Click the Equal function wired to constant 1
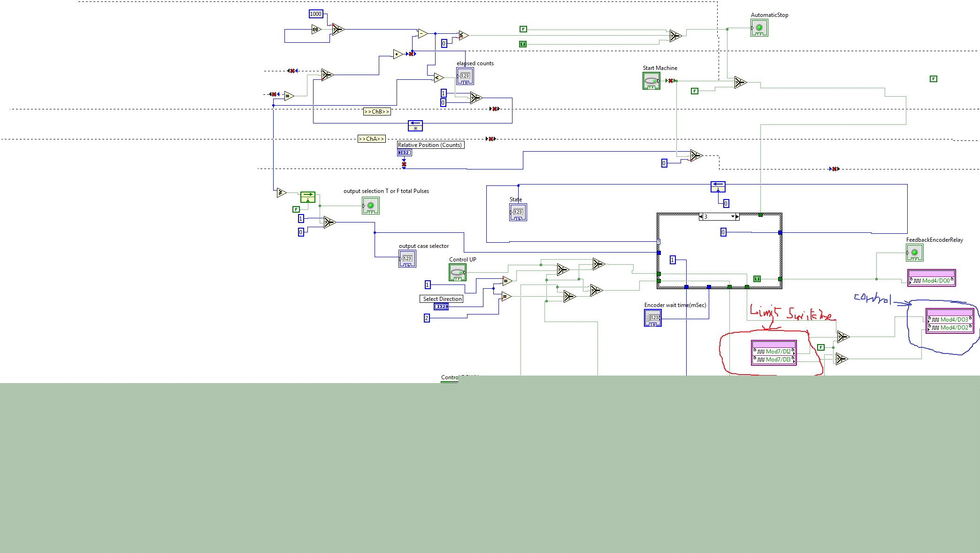Image resolution: width=980 pixels, height=553 pixels. click(x=507, y=281)
